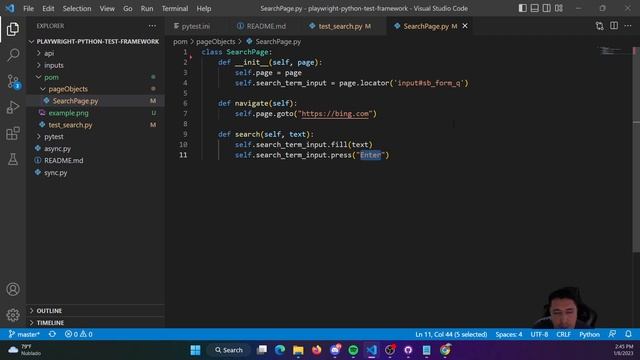The height and width of the screenshot is (360, 640).
Task: Close the SearchPage.py tab
Action: (x=465, y=26)
